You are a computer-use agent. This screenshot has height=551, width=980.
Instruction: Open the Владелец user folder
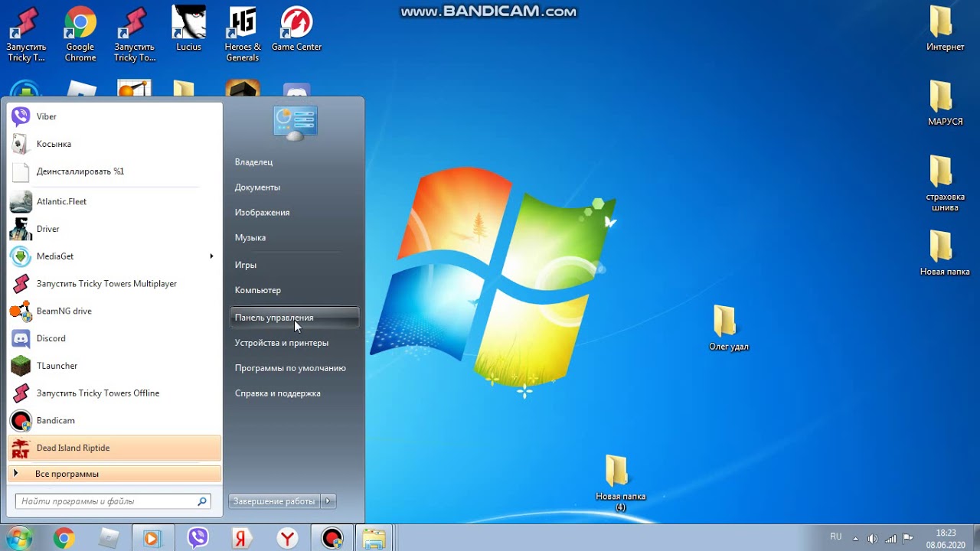coord(295,162)
